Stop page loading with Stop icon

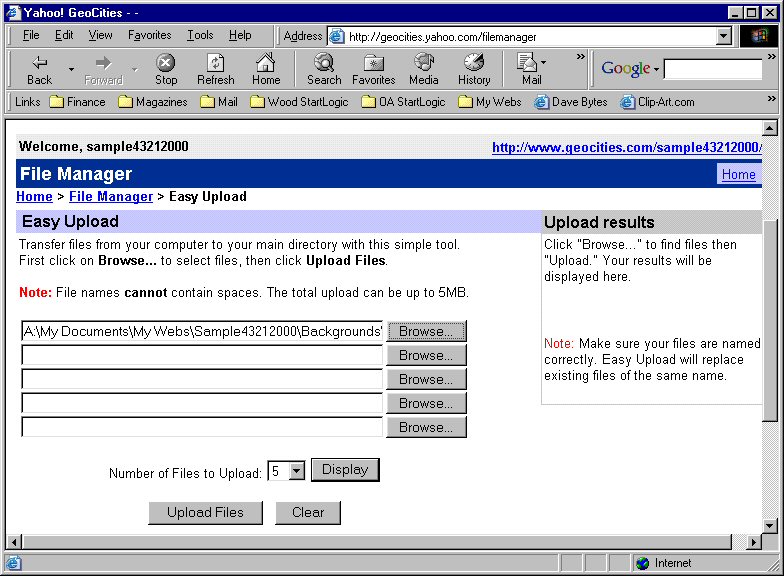click(166, 70)
